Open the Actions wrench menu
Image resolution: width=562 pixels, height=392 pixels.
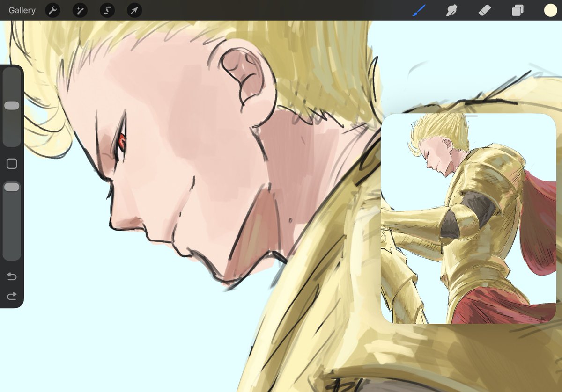pos(53,10)
